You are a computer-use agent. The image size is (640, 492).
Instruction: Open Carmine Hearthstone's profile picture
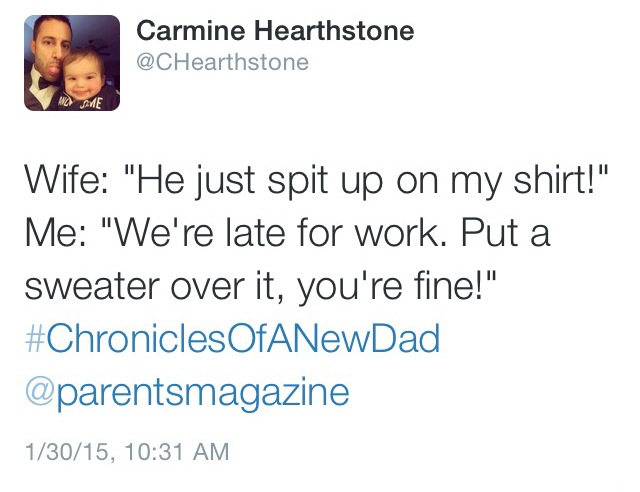(72, 62)
